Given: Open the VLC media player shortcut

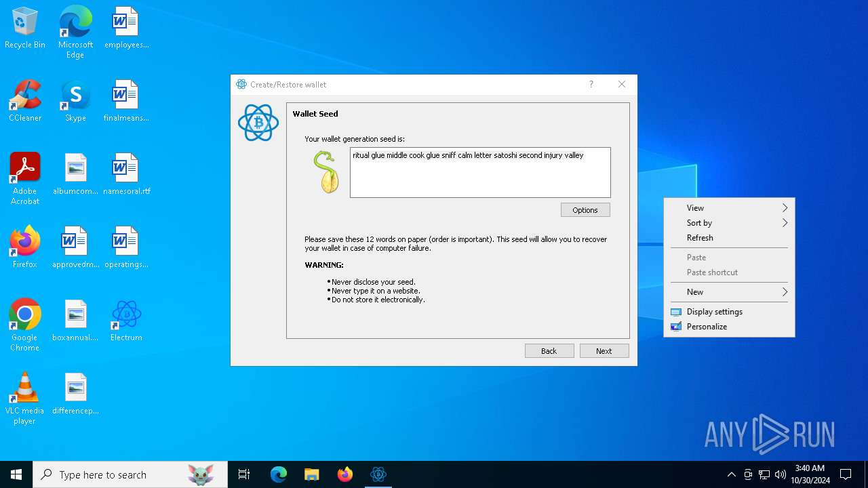Looking at the screenshot, I should [x=25, y=399].
